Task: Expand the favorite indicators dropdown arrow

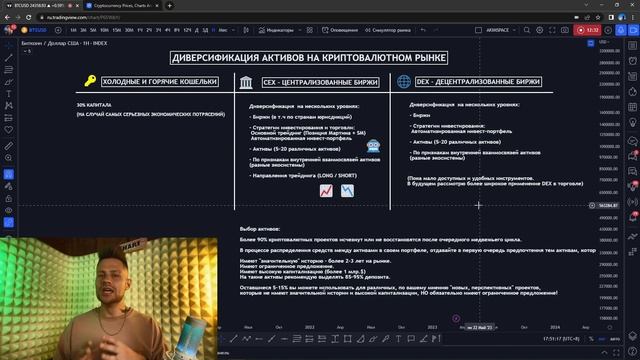Action: coord(300,30)
